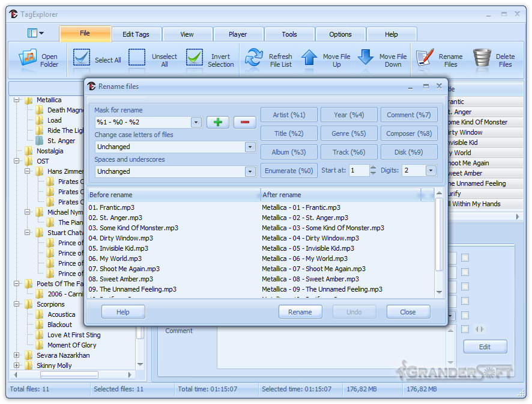Click the Invert Selection icon
The height and width of the screenshot is (404, 532).
pyautogui.click(x=194, y=58)
